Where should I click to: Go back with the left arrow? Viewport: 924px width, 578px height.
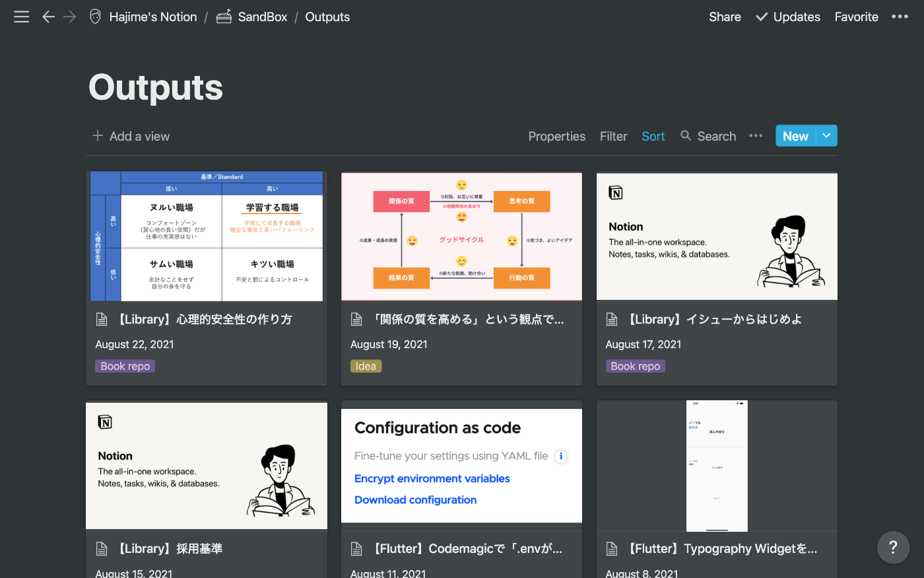pos(48,17)
